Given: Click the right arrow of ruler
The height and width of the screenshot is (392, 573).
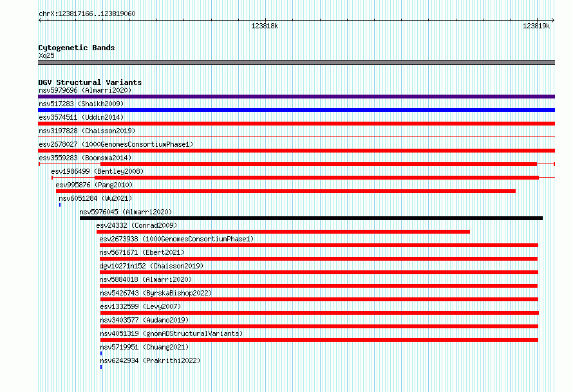Looking at the screenshot, I should [x=553, y=21].
